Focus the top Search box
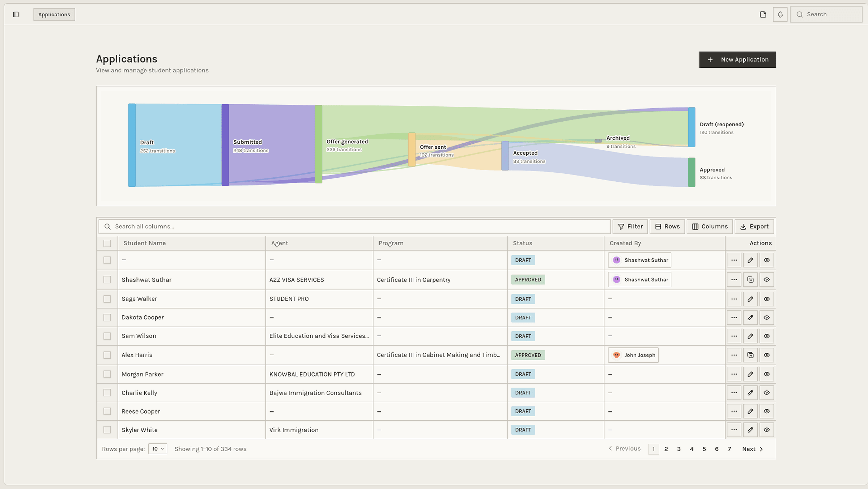 coord(826,14)
